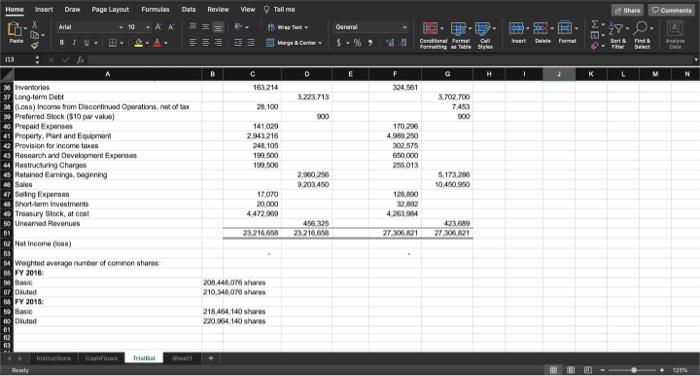Open the font size dropdown
The height and width of the screenshot is (376, 700).
click(x=148, y=27)
